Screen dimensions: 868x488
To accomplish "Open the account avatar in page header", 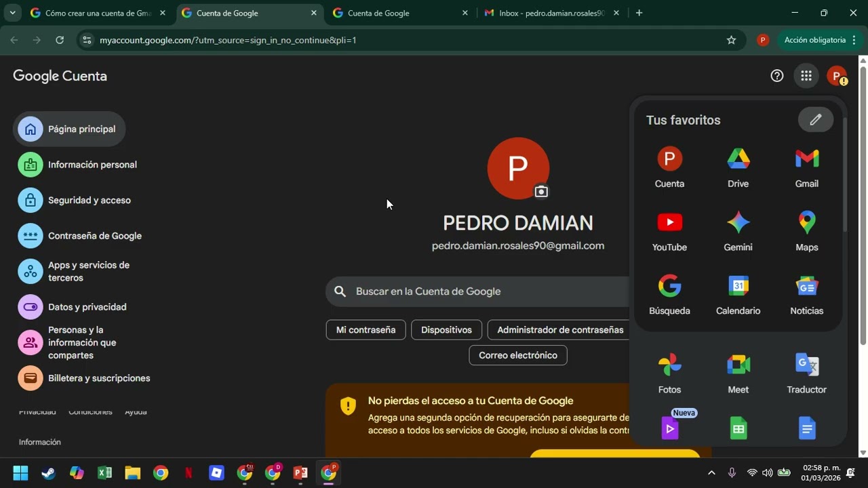I will 837,76.
